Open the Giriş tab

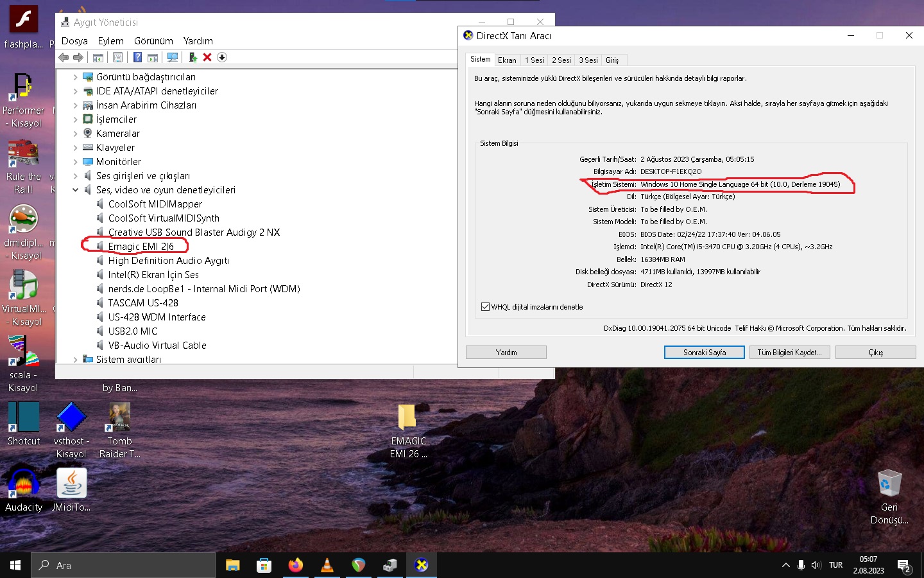click(x=613, y=59)
